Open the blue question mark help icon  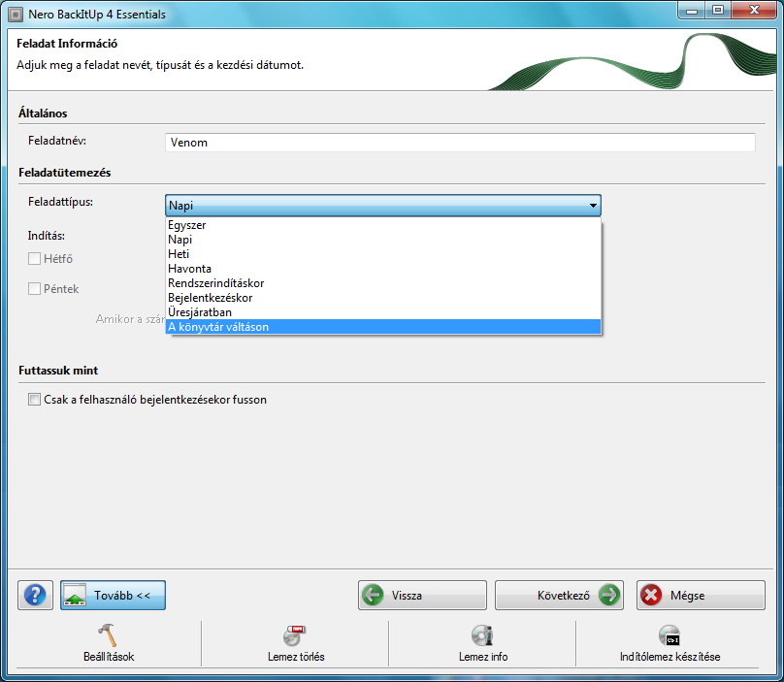pyautogui.click(x=35, y=596)
